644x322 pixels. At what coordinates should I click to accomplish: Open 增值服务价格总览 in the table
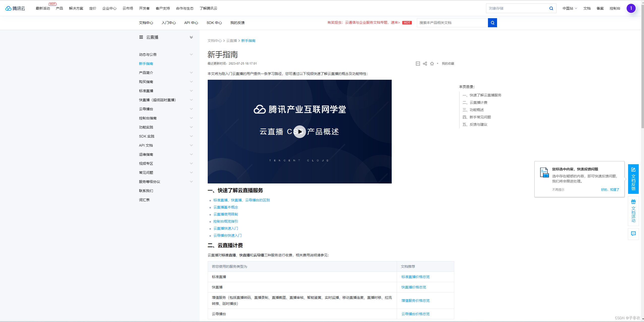click(x=415, y=301)
